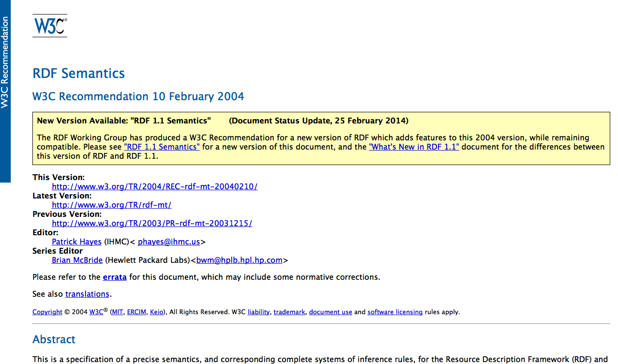This screenshot has width=618, height=364.
Task: Click the "Series Editor" label
Action: coord(58,251)
